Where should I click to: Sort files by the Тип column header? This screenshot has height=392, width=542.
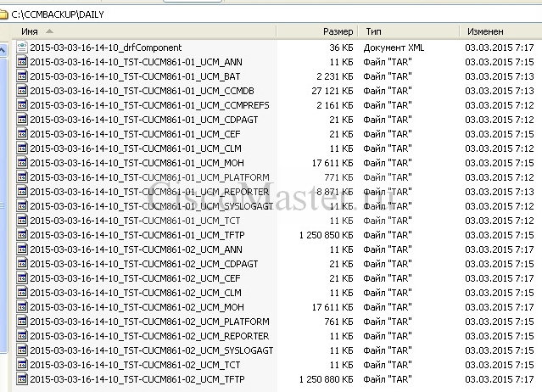(409, 31)
